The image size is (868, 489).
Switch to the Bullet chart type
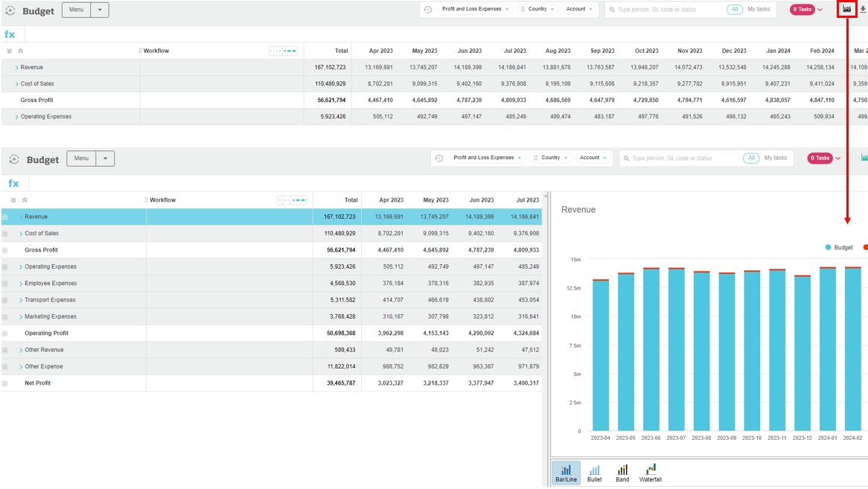click(594, 473)
